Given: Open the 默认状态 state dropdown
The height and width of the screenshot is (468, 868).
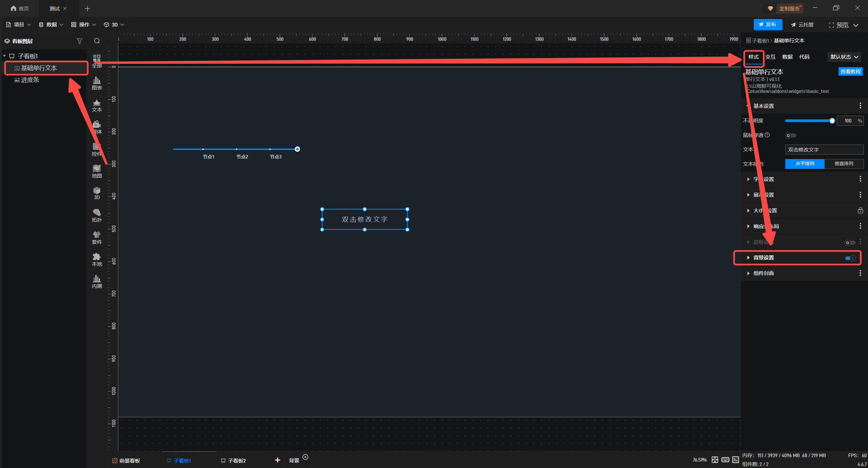Looking at the screenshot, I should (x=844, y=57).
